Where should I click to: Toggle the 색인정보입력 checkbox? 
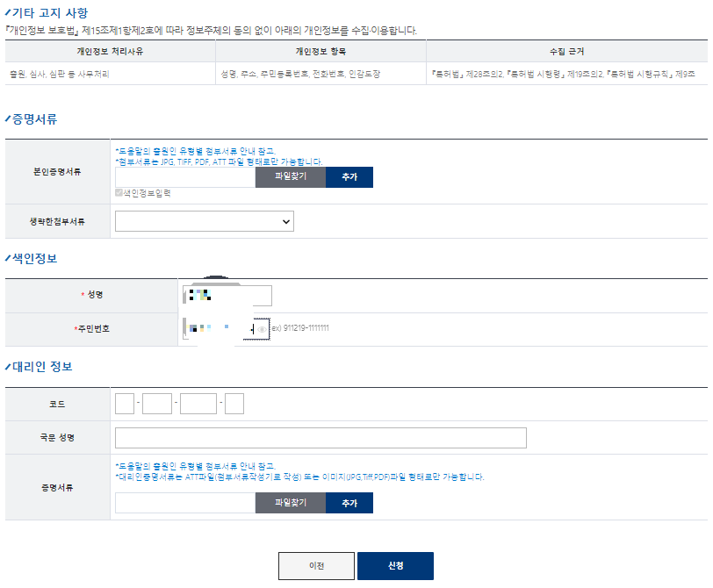pyautogui.click(x=119, y=193)
